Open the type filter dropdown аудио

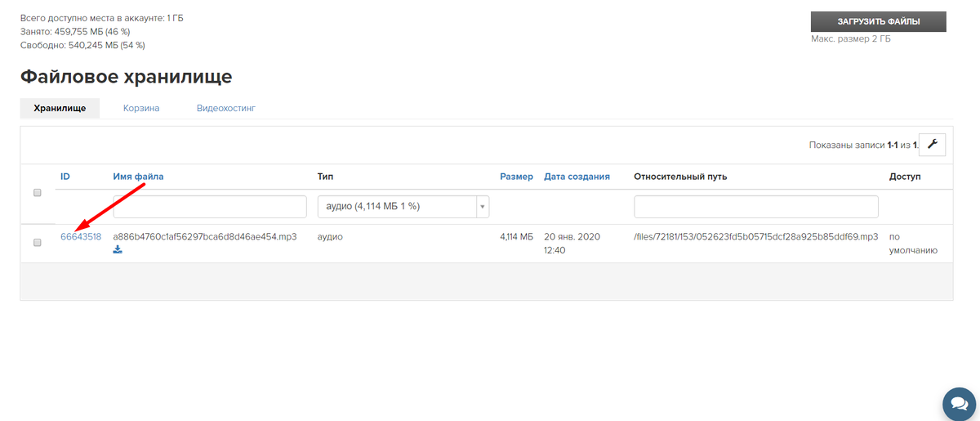[x=403, y=207]
